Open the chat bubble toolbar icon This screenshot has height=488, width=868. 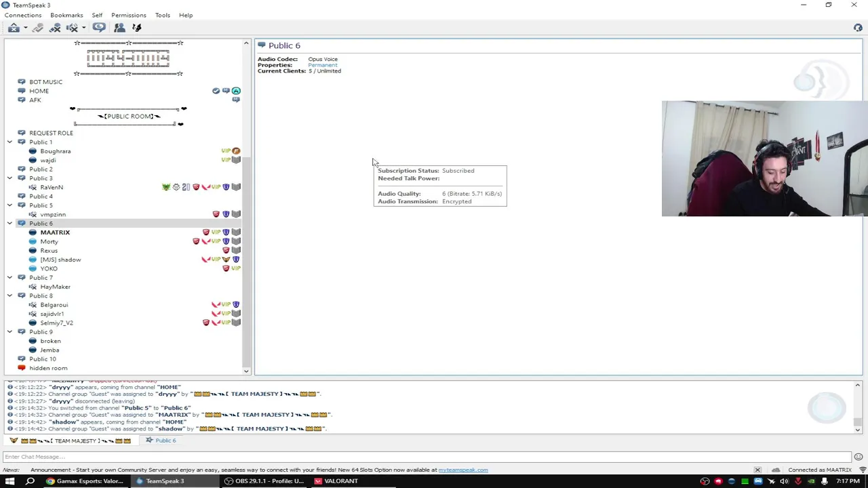(99, 28)
